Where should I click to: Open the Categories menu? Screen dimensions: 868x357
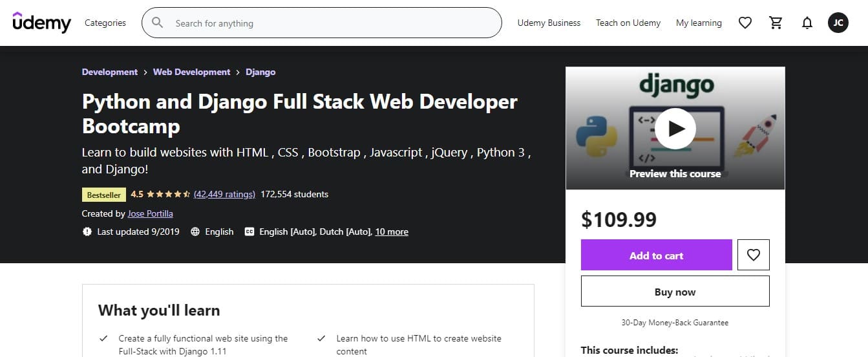[105, 23]
